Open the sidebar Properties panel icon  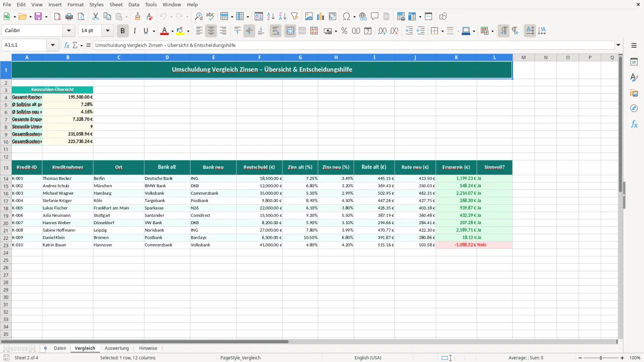pyautogui.click(x=634, y=62)
